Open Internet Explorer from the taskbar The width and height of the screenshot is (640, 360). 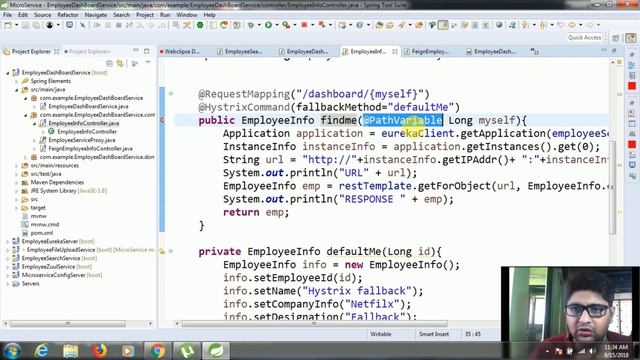click(41, 351)
